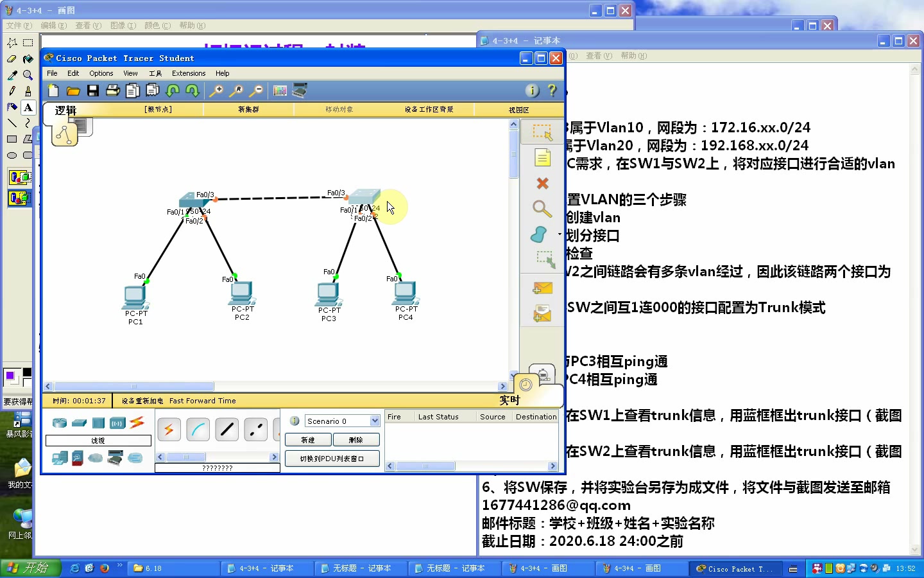
Task: Choose transparent text background option in Paint
Action: tap(19, 198)
